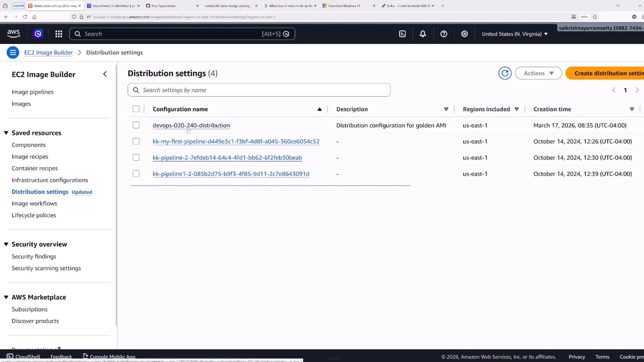Check the devops-020-240-distribution row
The height and width of the screenshot is (362, 644).
136,125
